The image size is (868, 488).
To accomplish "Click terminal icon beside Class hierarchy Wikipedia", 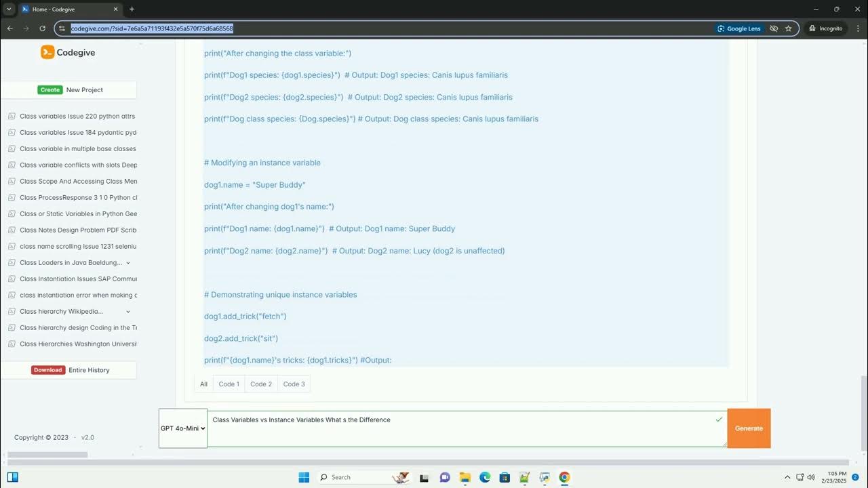I will (x=12, y=311).
